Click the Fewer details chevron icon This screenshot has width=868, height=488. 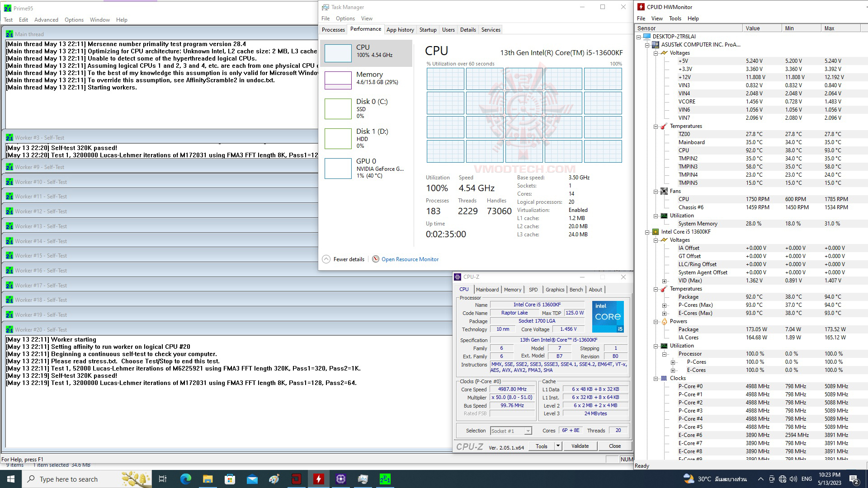(326, 259)
